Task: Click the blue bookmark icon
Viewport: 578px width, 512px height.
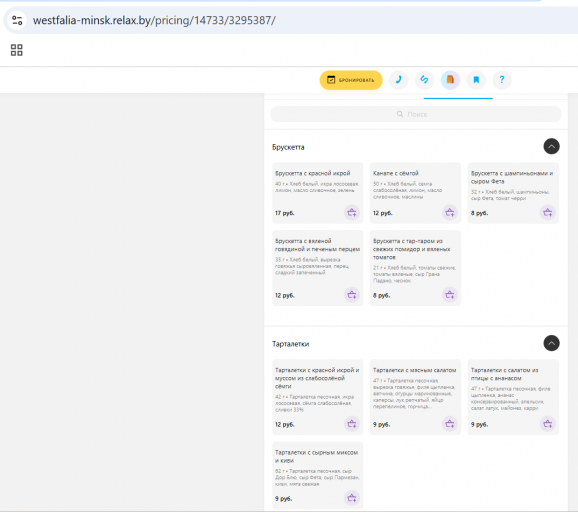Action: (476, 80)
